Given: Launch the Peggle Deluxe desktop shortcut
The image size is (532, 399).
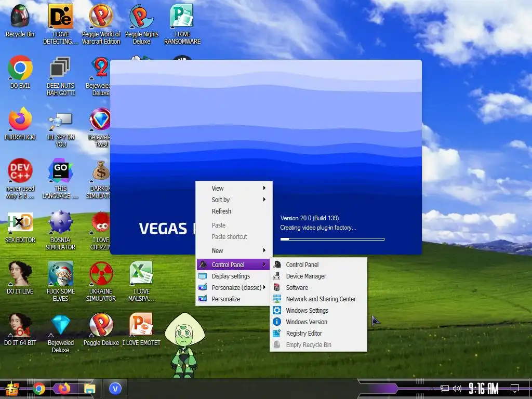Looking at the screenshot, I should point(101,329).
